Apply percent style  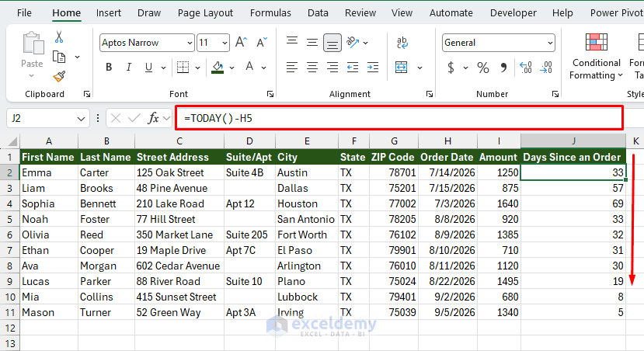483,68
